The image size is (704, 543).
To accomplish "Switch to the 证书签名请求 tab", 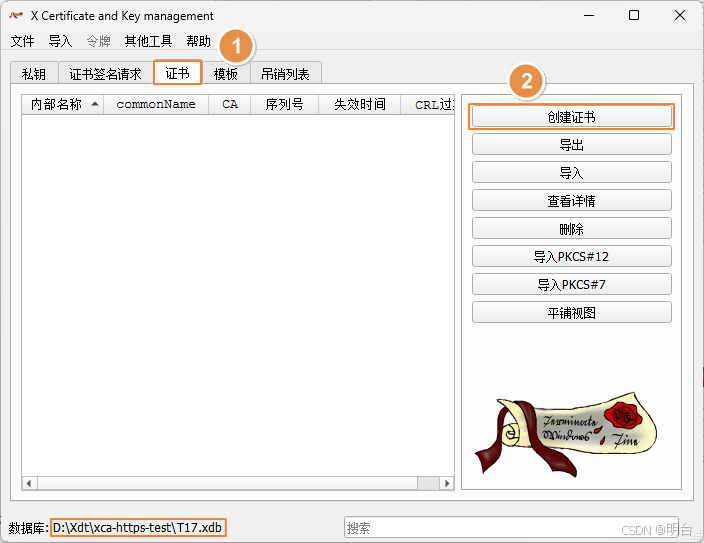I will pyautogui.click(x=106, y=73).
